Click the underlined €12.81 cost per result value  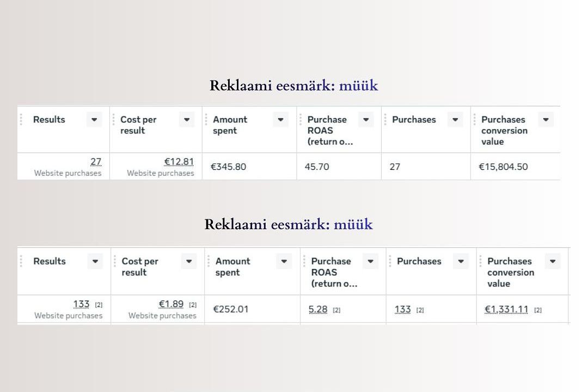point(178,161)
